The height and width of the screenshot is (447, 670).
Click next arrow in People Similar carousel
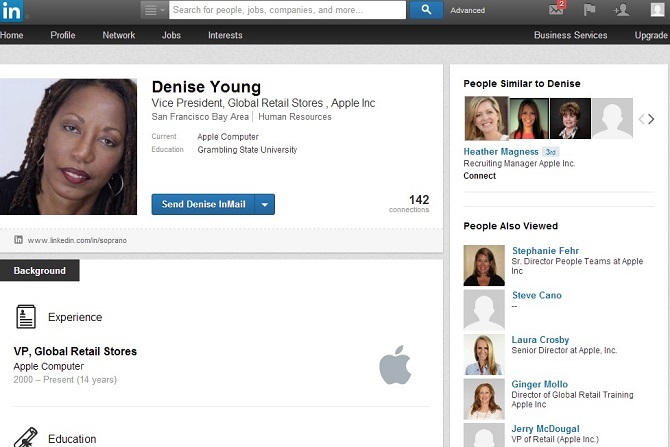pos(651,119)
